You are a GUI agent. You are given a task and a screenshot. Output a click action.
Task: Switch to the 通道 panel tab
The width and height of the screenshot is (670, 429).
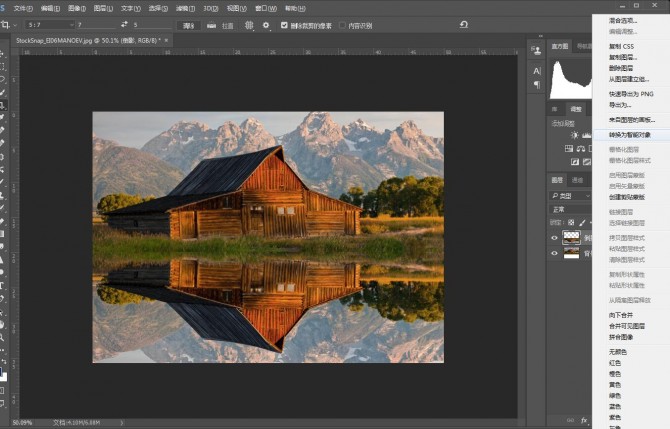578,180
